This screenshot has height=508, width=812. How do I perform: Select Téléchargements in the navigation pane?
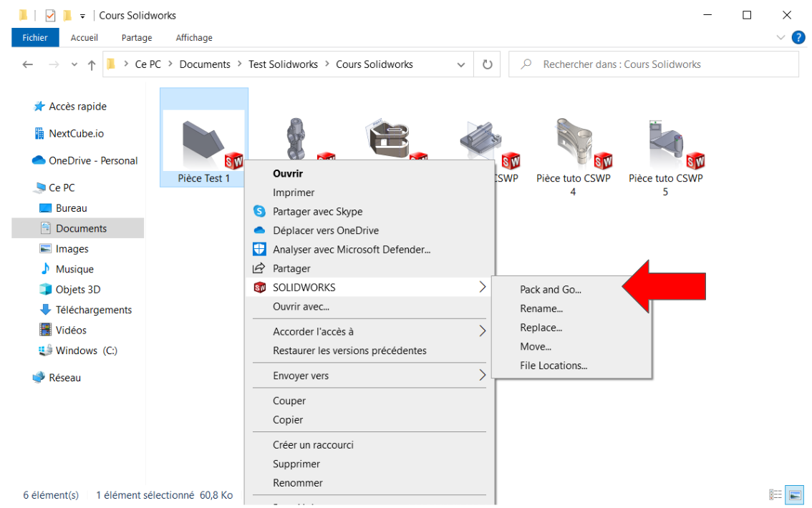(94, 310)
